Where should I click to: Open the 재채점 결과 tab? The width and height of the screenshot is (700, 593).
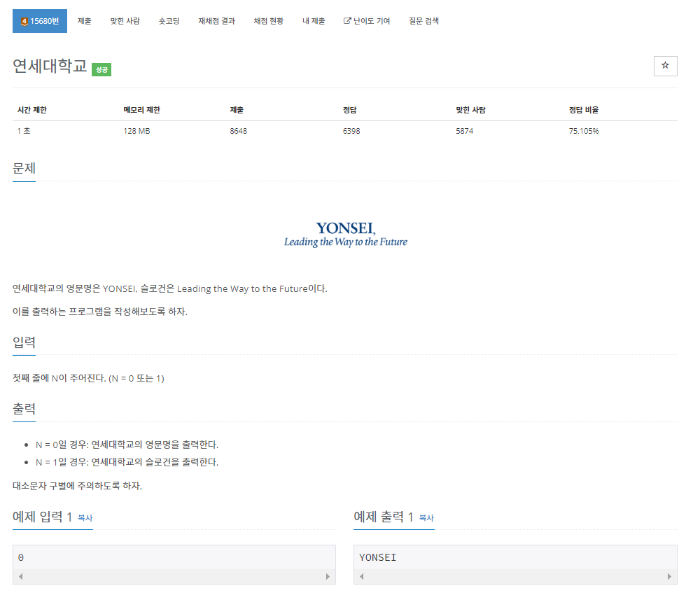point(216,21)
